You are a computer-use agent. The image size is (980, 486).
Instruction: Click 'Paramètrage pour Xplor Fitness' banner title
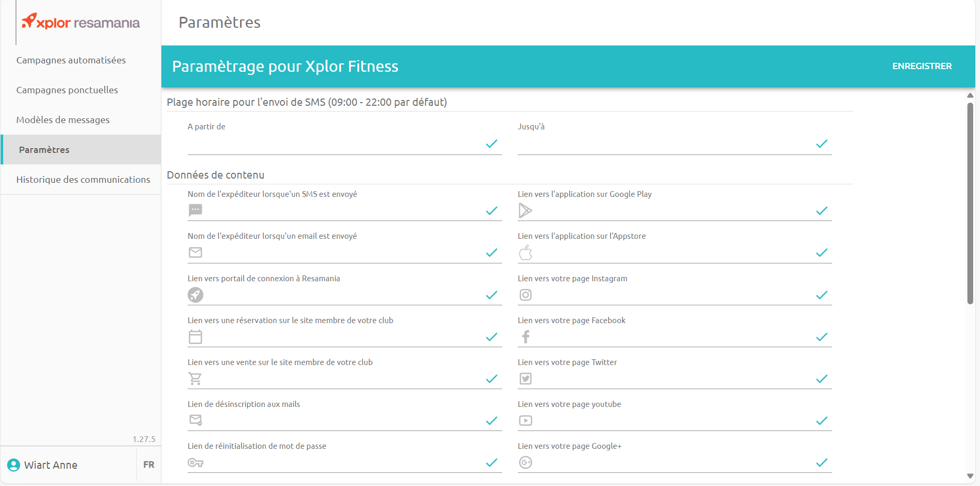click(285, 67)
